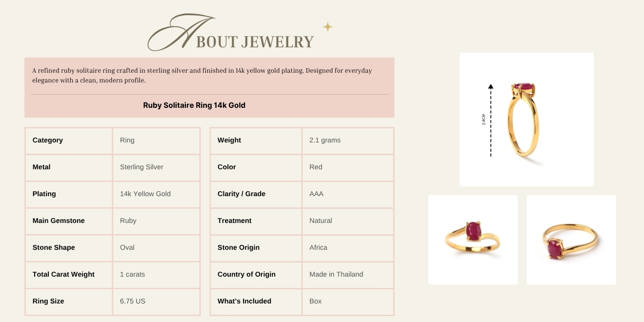Click the Sterling Silver metal value
The width and height of the screenshot is (644, 322).
(x=141, y=167)
